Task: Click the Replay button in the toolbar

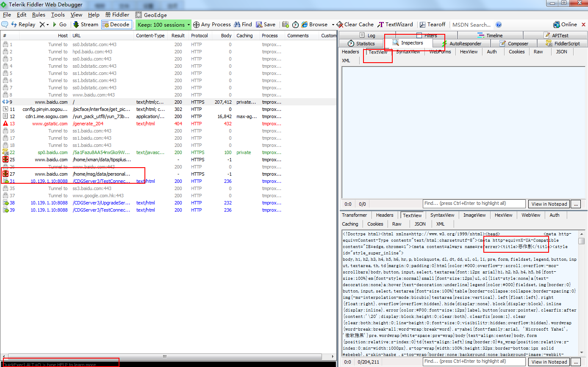Action: pyautogui.click(x=23, y=25)
